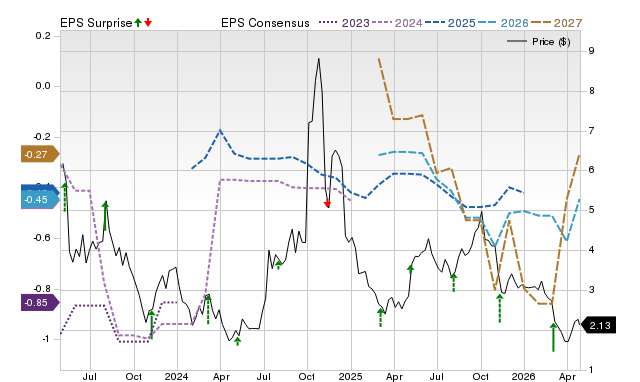This screenshot has width=640, height=382.
Task: Click the 3 label on the right price axis
Action: (x=591, y=290)
